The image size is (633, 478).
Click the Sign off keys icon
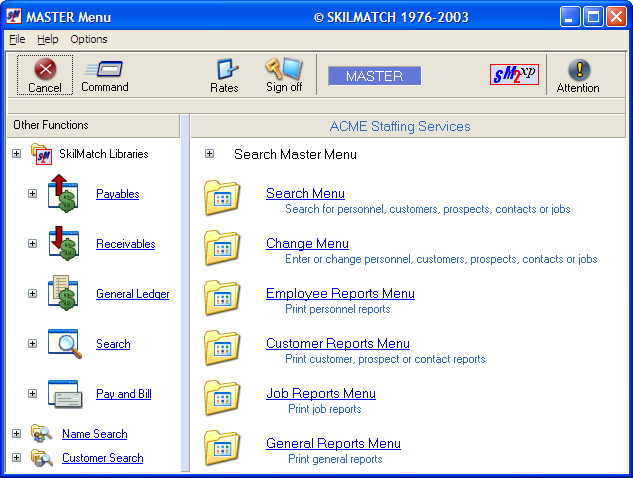284,70
